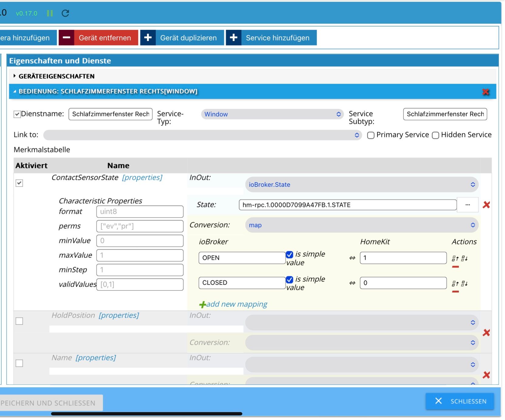Open HoldPosition [properties] link
The width and height of the screenshot is (505, 420).
click(x=118, y=315)
